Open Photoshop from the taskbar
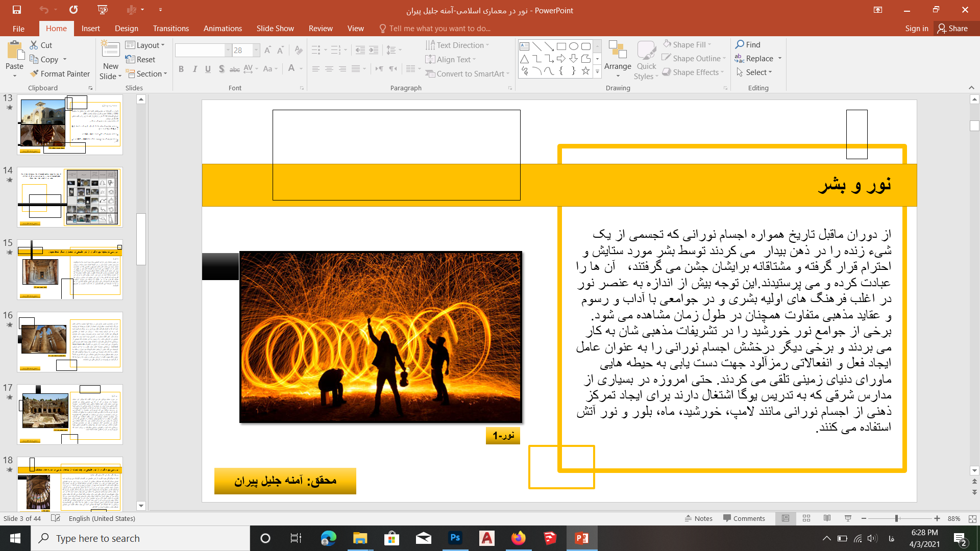This screenshot has width=980, height=551. 455,538
